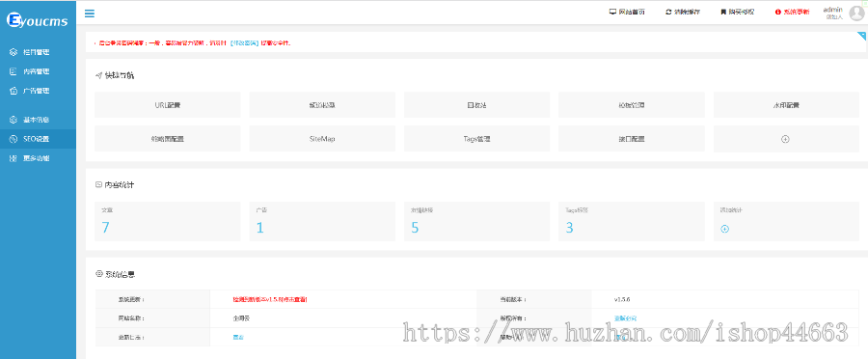Click the ad count 1 card
The height and width of the screenshot is (359, 868).
[322, 221]
